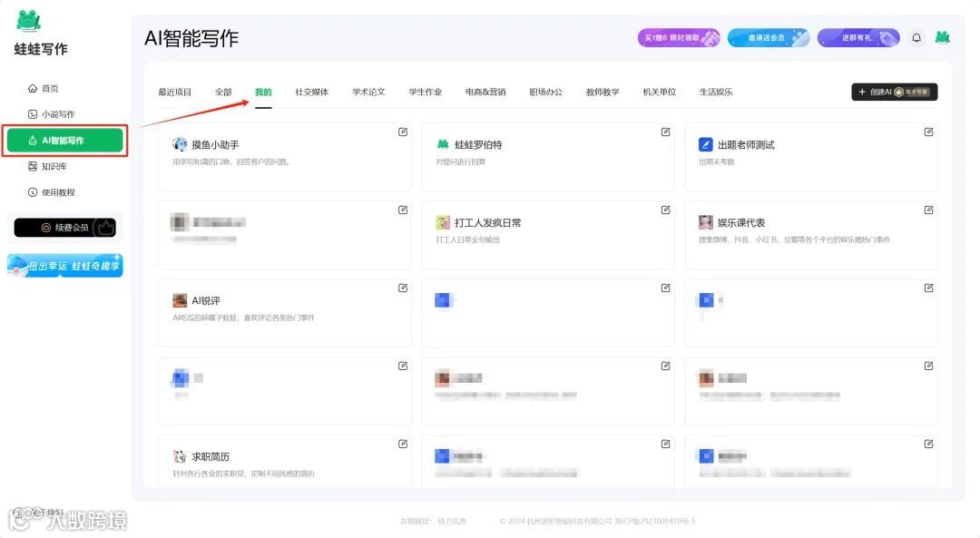
Task: Edit the 娱乐课代表 card
Action: (x=929, y=210)
